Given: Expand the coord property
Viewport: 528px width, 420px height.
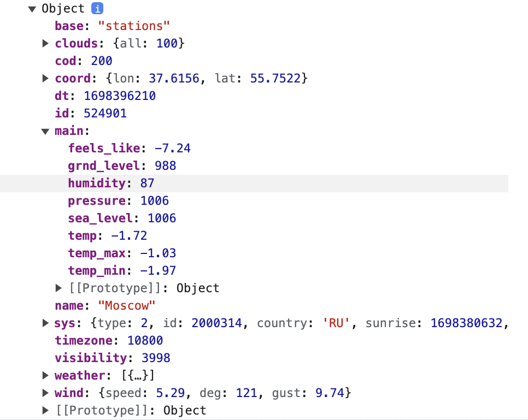Looking at the screenshot, I should [x=45, y=78].
